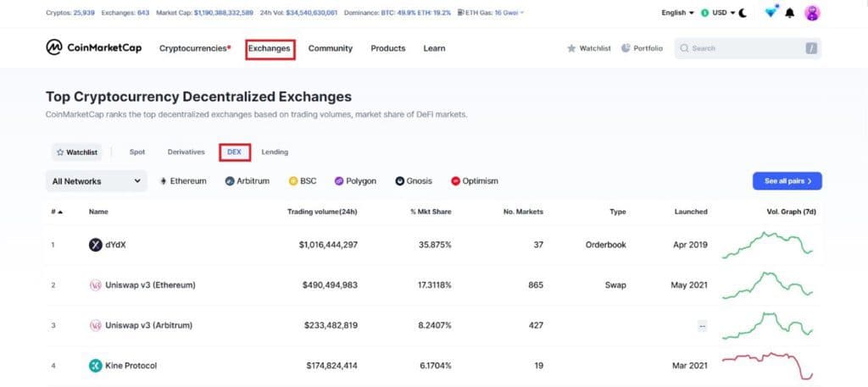Click Cryptos count 25,939 link
Viewport: 868px width, 387px height.
[x=84, y=13]
